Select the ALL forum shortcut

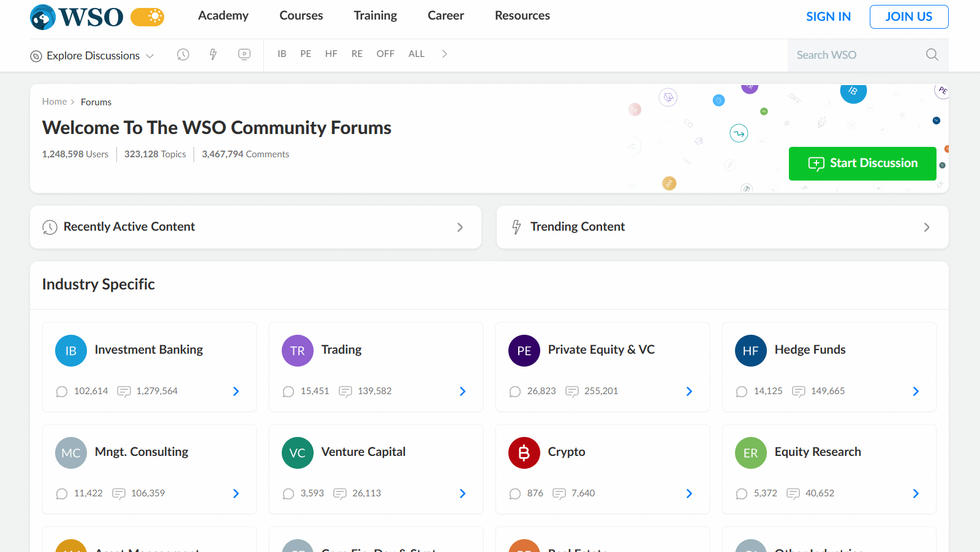pyautogui.click(x=417, y=54)
